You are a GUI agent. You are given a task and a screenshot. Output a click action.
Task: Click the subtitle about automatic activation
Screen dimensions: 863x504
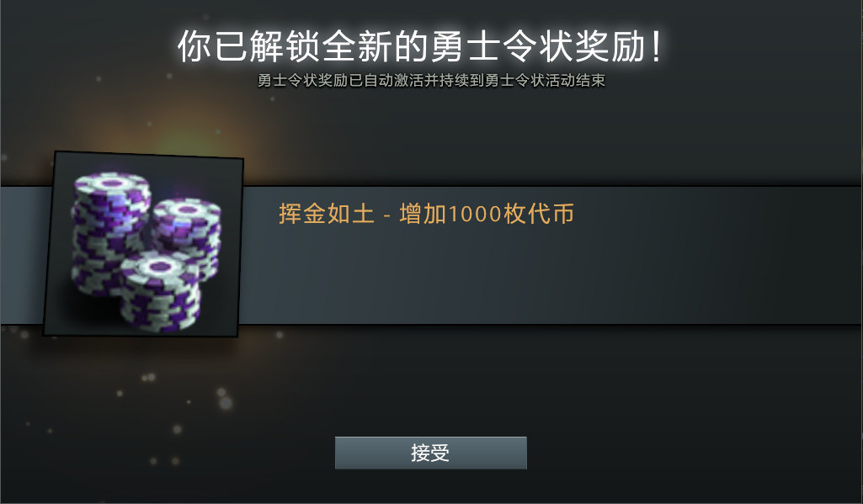[x=431, y=80]
